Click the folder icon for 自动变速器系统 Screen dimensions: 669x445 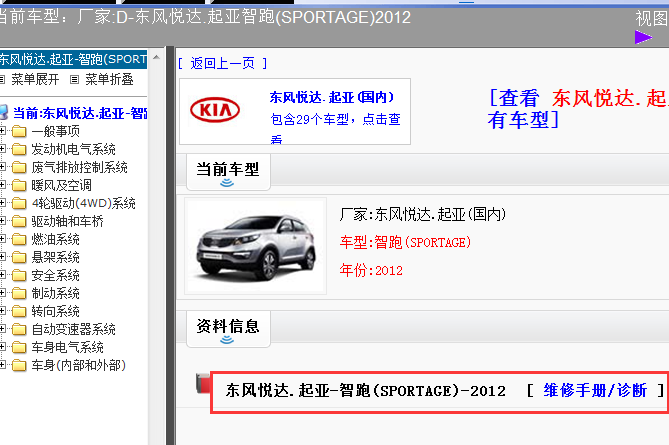point(19,329)
